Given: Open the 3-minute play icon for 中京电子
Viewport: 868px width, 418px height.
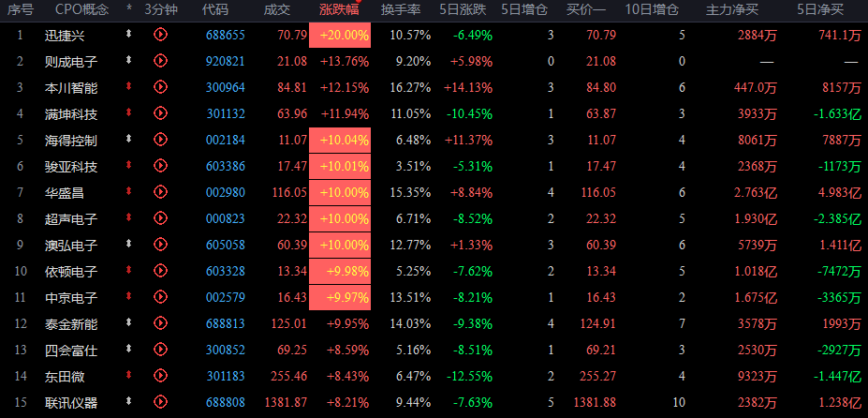Looking at the screenshot, I should 160,296.
